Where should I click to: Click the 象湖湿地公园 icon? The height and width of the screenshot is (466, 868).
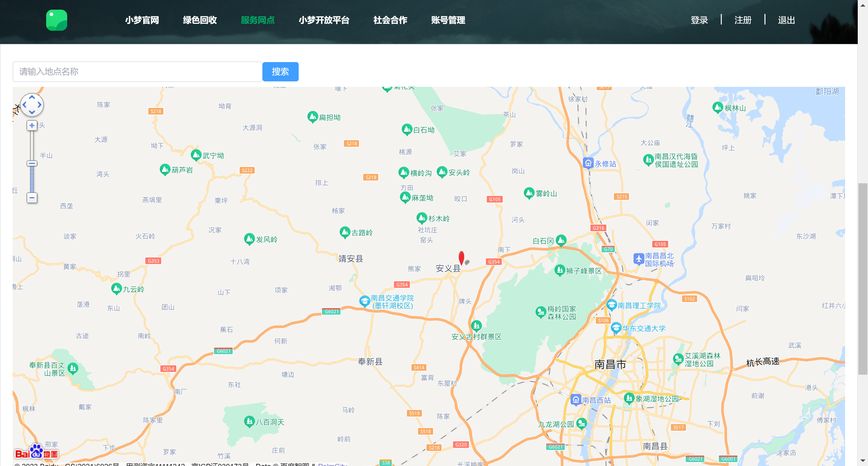pos(629,398)
